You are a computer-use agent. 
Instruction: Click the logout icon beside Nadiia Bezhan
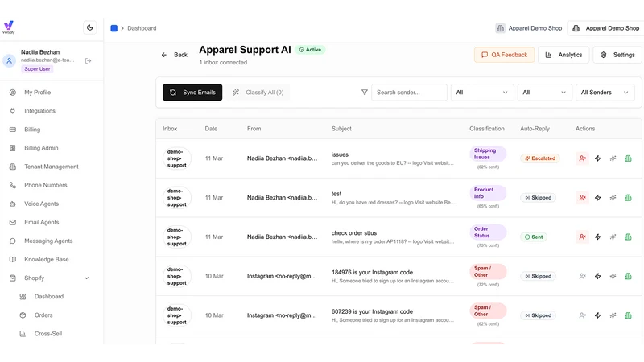pyautogui.click(x=88, y=61)
